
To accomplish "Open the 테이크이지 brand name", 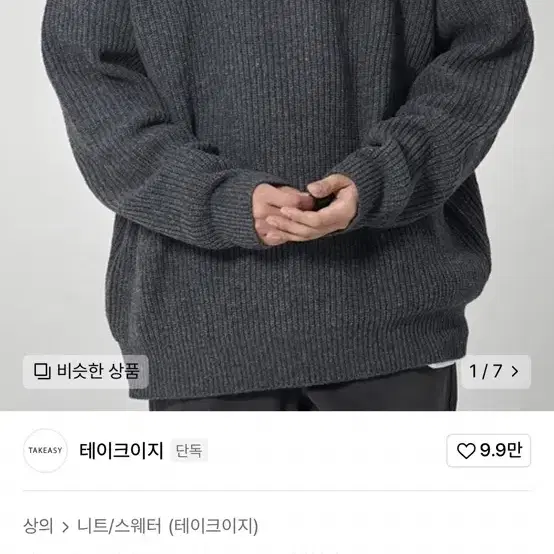I will point(121,450).
